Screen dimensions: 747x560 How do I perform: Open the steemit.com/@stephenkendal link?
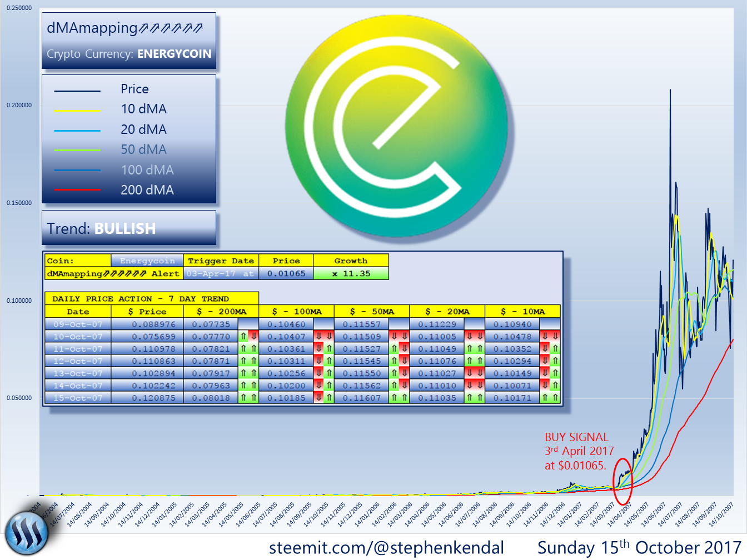pyautogui.click(x=386, y=548)
